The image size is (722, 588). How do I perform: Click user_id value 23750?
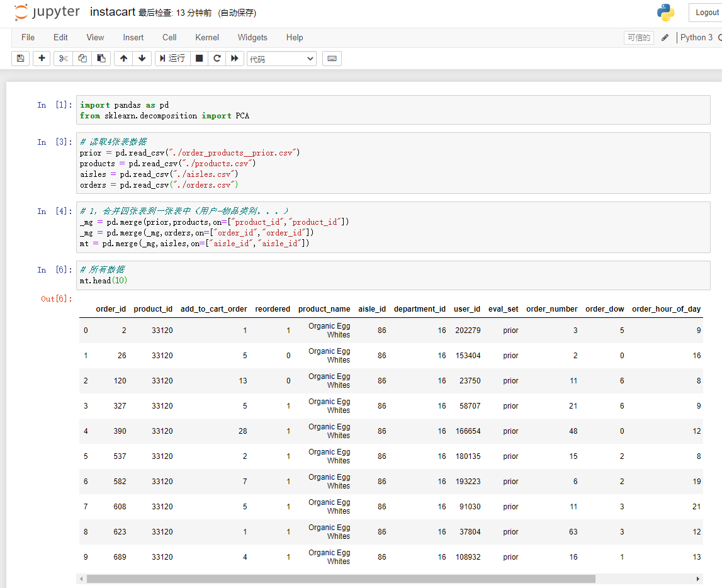(470, 381)
